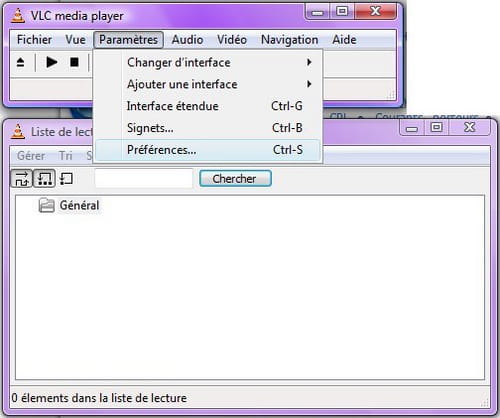Viewport: 500px width, 418px height.
Task: Open the Vue menu
Action: 75,40
